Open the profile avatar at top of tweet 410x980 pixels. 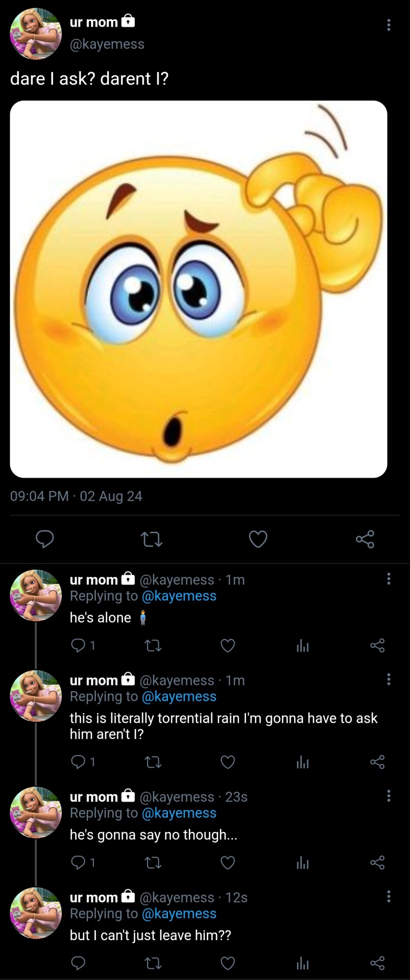[x=36, y=34]
